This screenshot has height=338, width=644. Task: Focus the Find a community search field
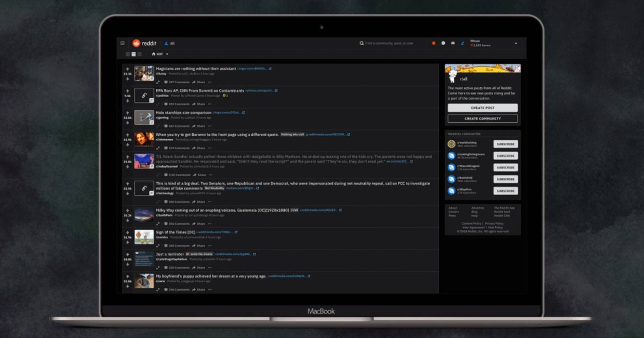pyautogui.click(x=389, y=43)
